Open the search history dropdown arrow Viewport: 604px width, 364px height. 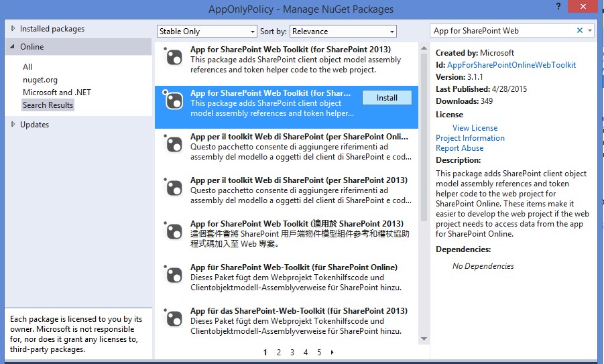pyautogui.click(x=590, y=30)
